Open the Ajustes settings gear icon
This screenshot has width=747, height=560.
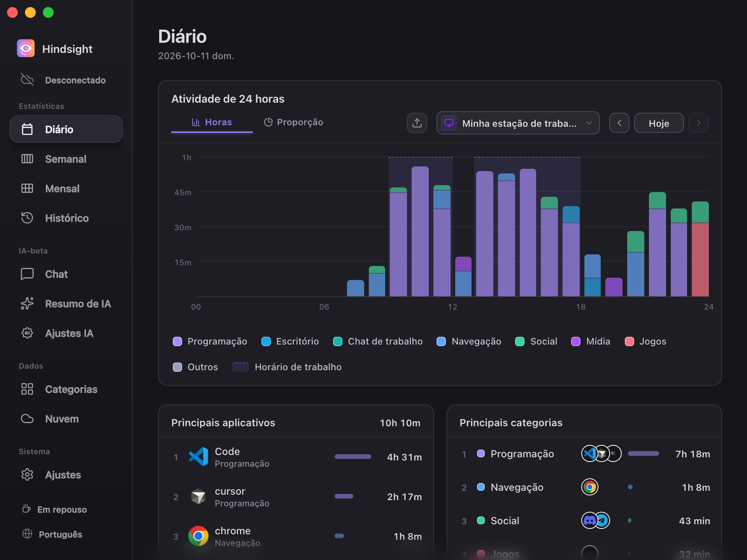[x=27, y=474]
